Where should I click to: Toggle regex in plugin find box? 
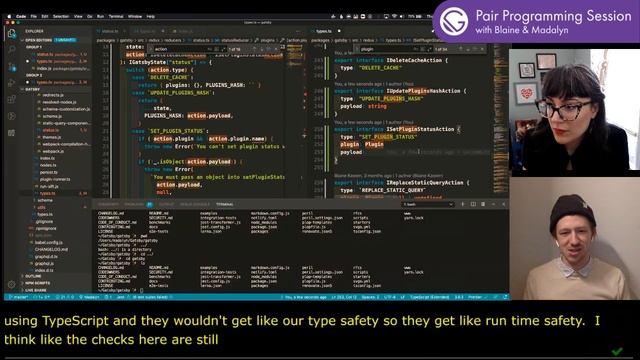click(429, 49)
